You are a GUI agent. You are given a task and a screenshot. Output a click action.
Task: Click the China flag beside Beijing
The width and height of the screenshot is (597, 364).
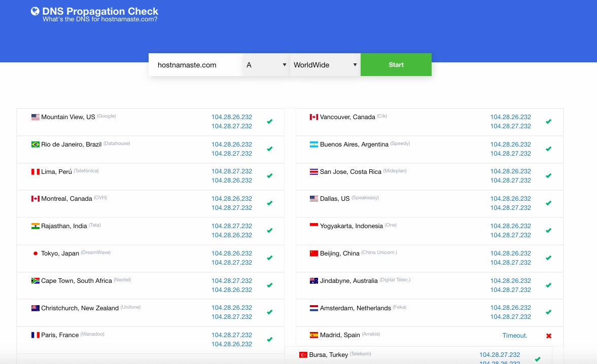pos(314,253)
